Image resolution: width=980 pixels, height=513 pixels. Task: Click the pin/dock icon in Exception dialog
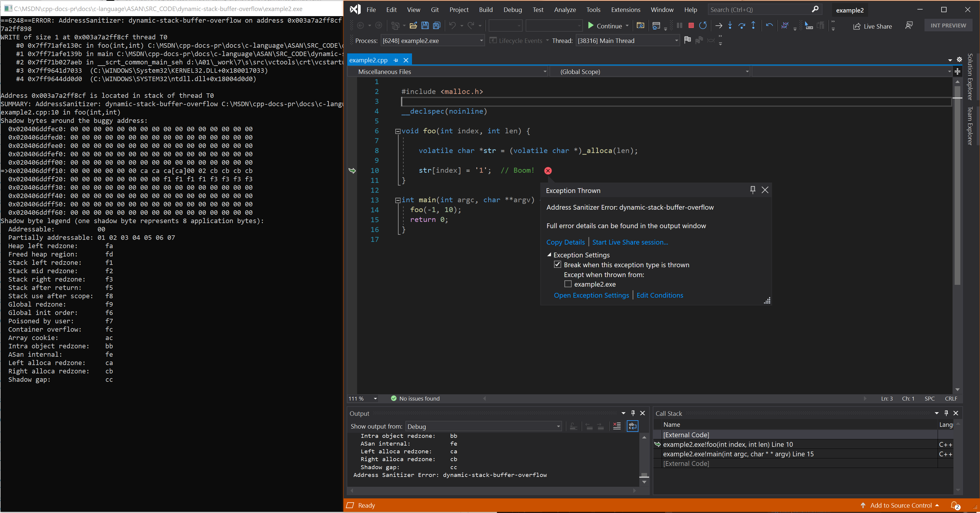(752, 190)
